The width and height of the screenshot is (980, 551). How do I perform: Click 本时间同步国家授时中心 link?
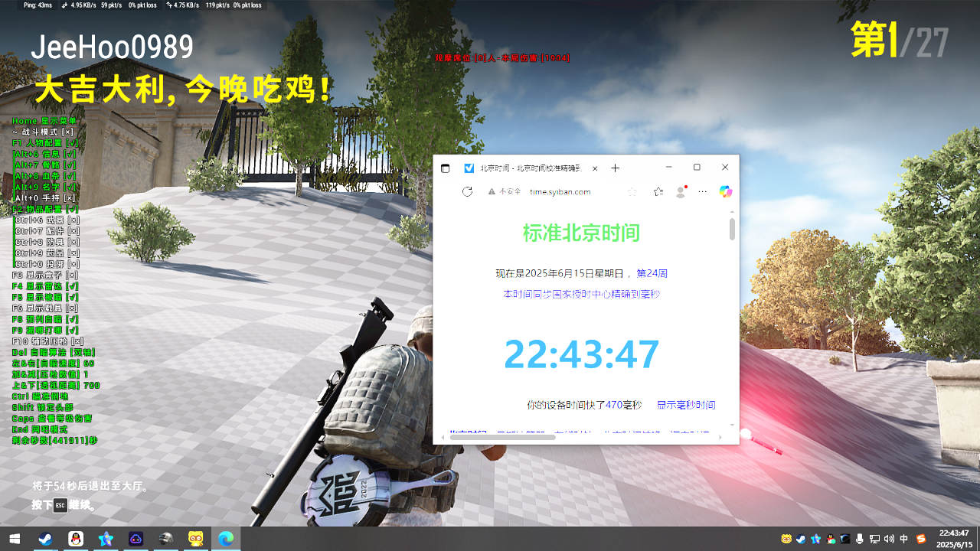pos(581,294)
